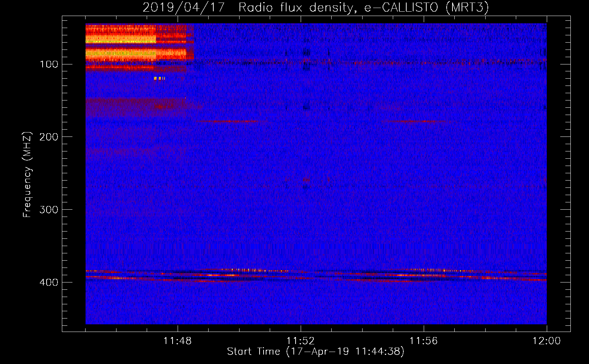The height and width of the screenshot is (364, 589).
Task: Click the 'Frequency (MHZ)' axis label
Action: click(x=27, y=175)
